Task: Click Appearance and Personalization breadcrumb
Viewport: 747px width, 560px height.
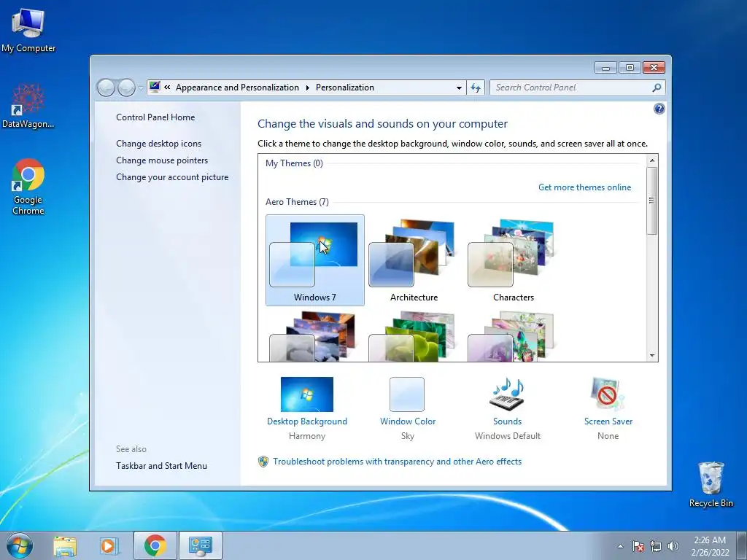Action: (237, 87)
